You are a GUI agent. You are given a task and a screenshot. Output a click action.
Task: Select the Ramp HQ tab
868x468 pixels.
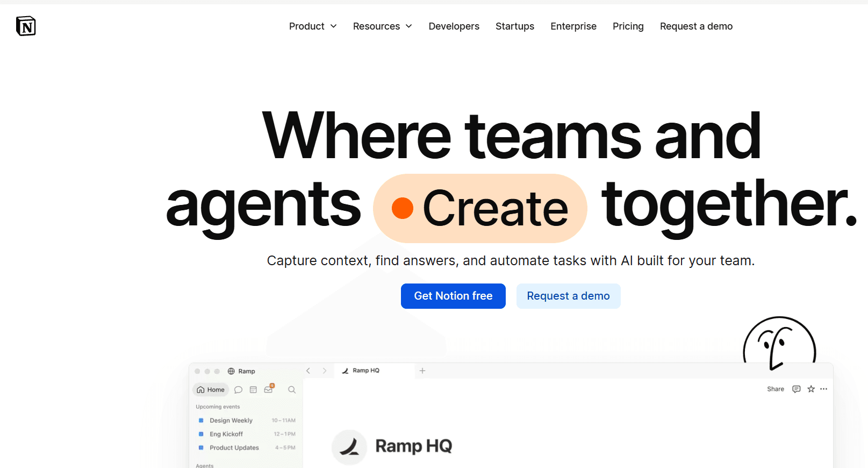(x=374, y=371)
